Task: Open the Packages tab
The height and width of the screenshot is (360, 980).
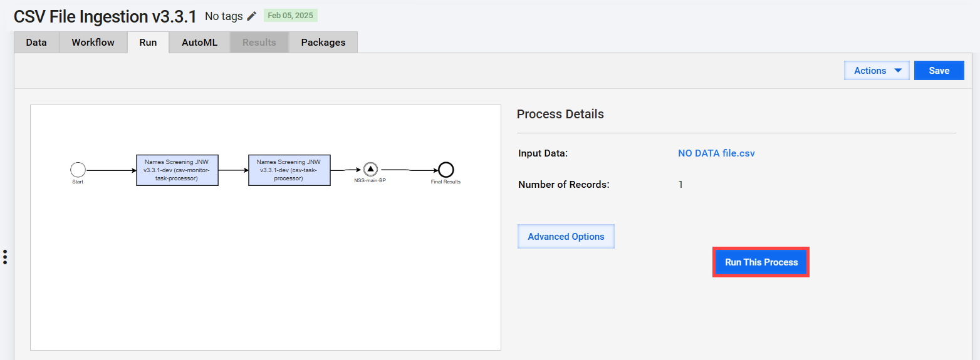Action: [x=323, y=43]
